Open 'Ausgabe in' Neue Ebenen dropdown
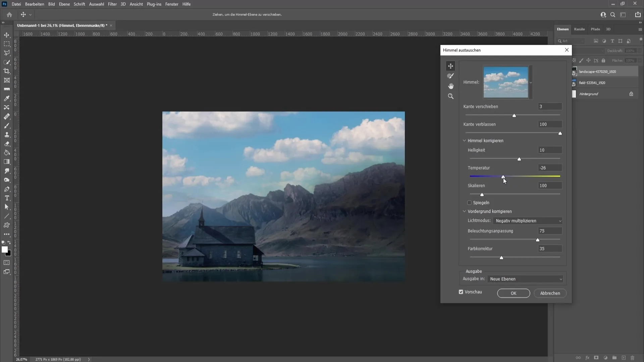 click(x=525, y=279)
